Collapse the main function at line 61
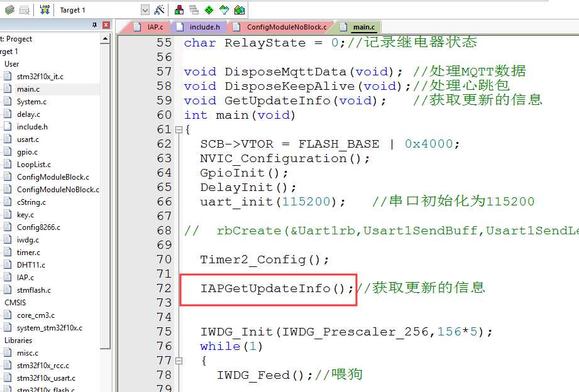 coord(179,129)
